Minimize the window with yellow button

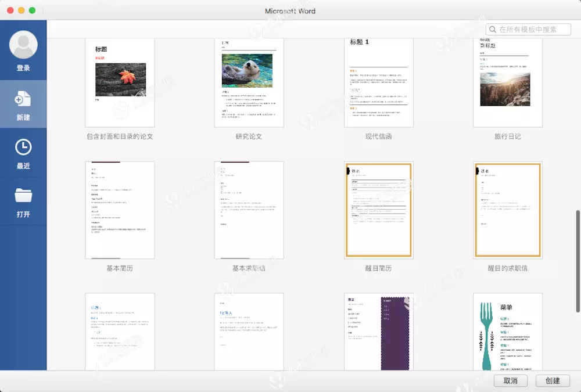(x=21, y=10)
